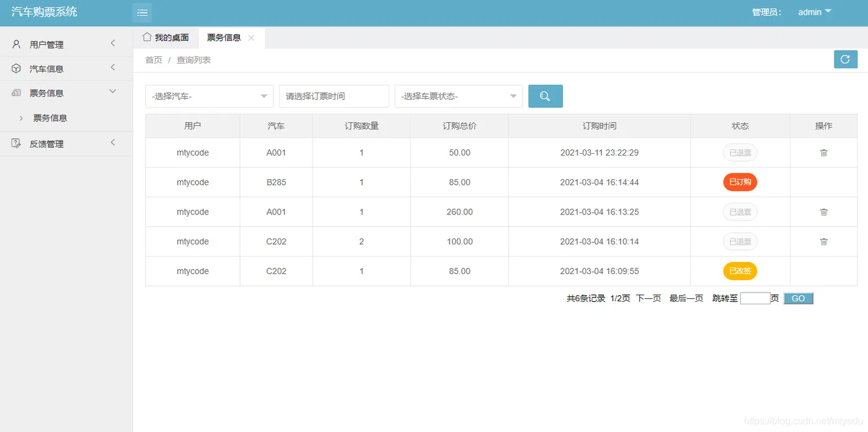The width and height of the screenshot is (868, 432).
Task: Click the home icon on 我的桌面 tab
Action: (x=147, y=37)
